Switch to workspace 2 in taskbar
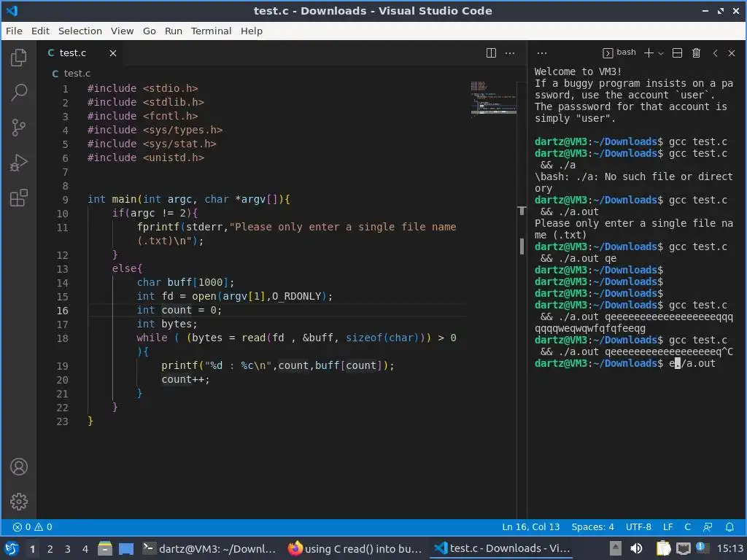 pyautogui.click(x=50, y=549)
